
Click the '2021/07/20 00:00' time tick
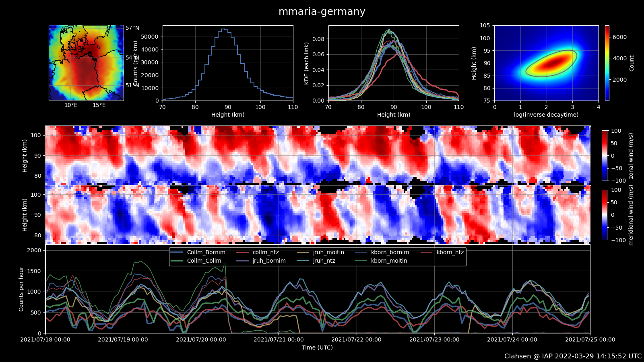(201, 339)
